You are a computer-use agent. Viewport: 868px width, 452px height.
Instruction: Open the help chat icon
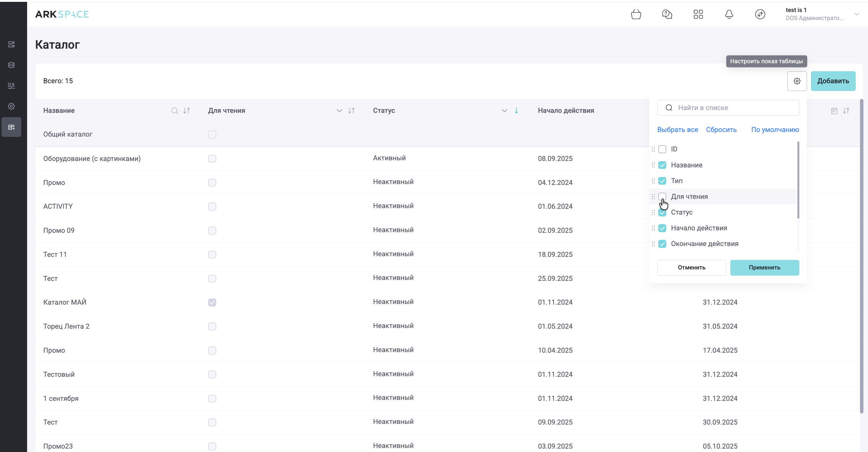667,14
